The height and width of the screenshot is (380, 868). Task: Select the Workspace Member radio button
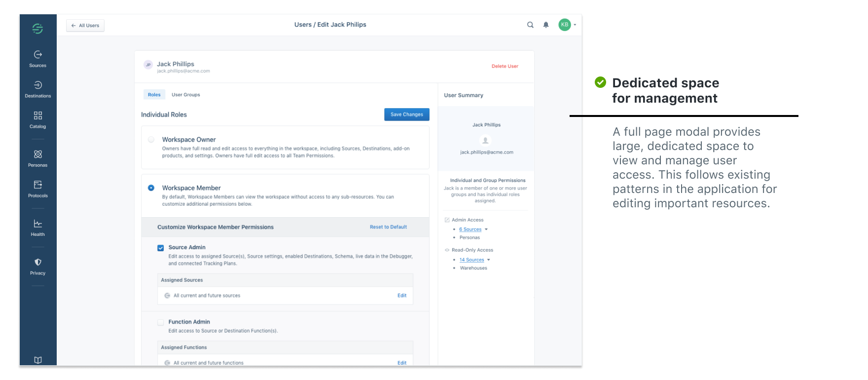coord(151,188)
